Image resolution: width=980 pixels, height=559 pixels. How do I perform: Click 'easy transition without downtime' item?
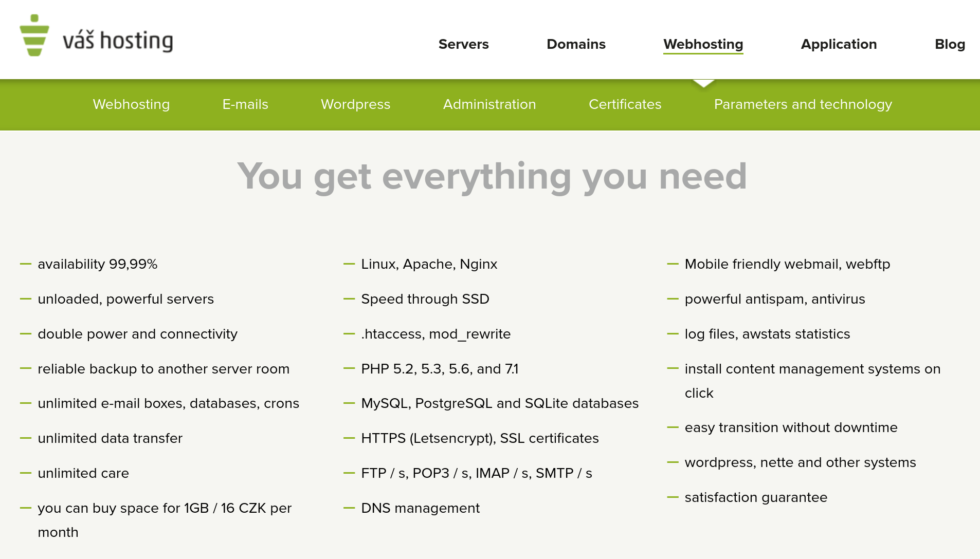click(x=791, y=427)
